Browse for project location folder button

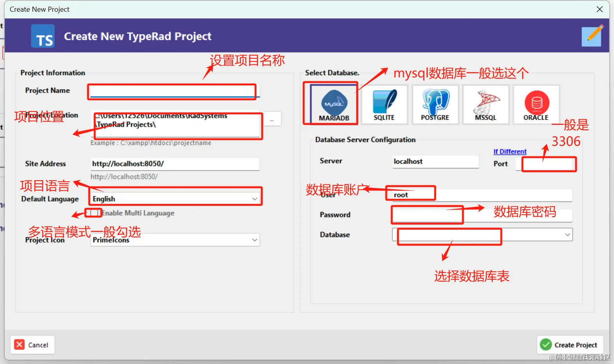point(272,119)
